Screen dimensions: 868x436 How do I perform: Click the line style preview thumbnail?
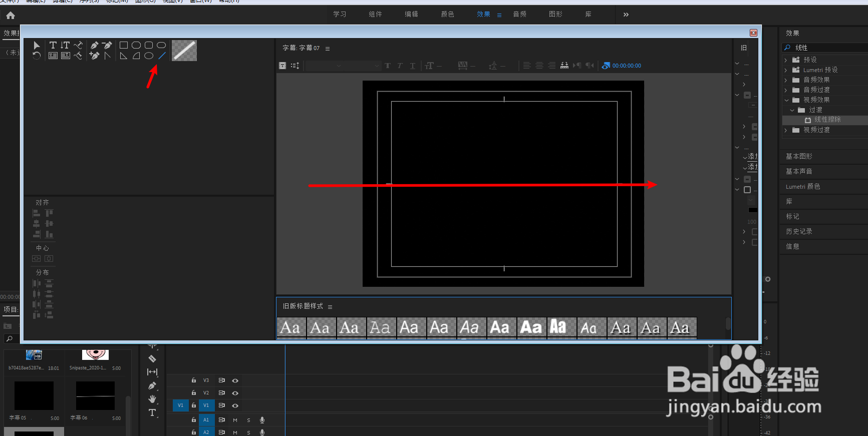pyautogui.click(x=184, y=51)
